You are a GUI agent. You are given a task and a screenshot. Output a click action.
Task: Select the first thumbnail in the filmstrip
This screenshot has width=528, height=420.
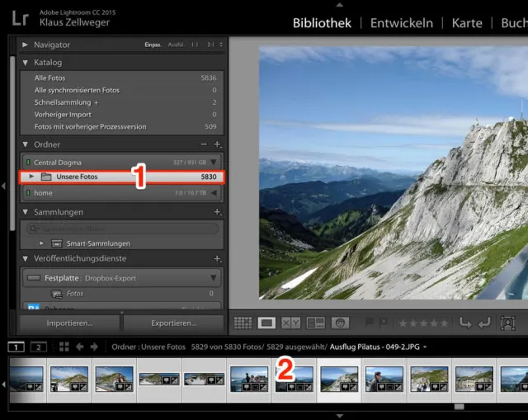tap(25, 379)
